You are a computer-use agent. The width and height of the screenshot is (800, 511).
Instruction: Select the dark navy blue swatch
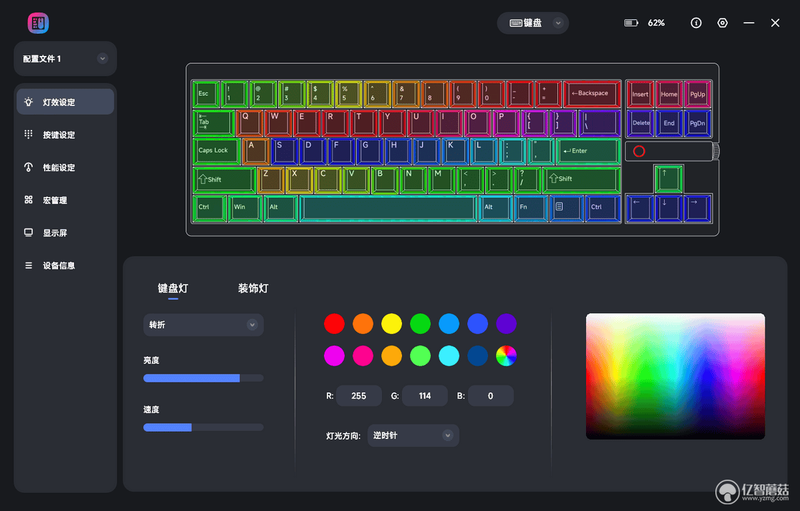click(x=478, y=356)
